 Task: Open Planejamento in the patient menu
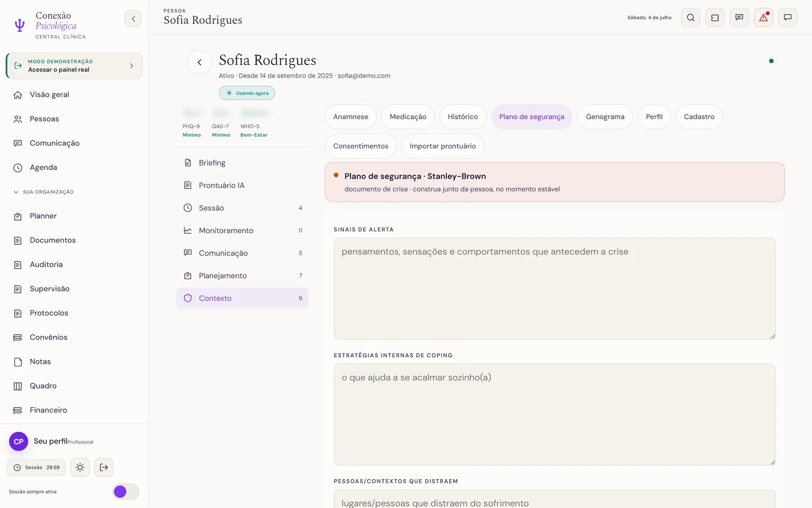(243, 276)
